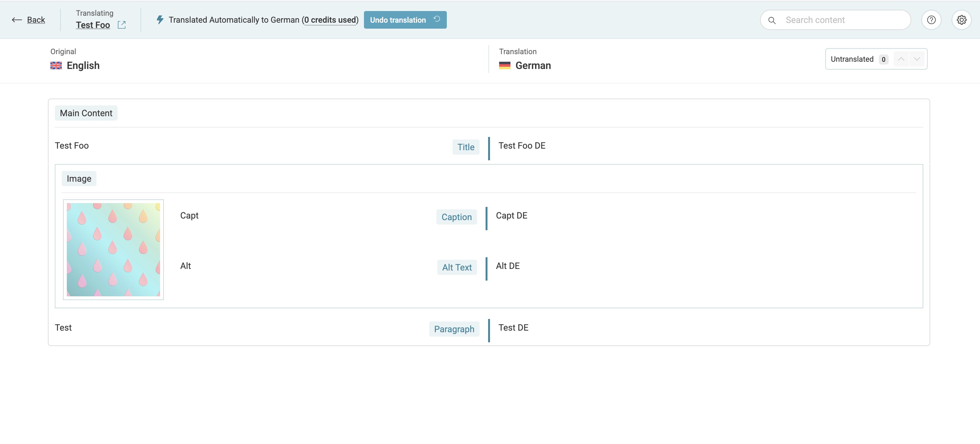980x444 pixels.
Task: Click the Alt Text field tag
Action: point(457,268)
